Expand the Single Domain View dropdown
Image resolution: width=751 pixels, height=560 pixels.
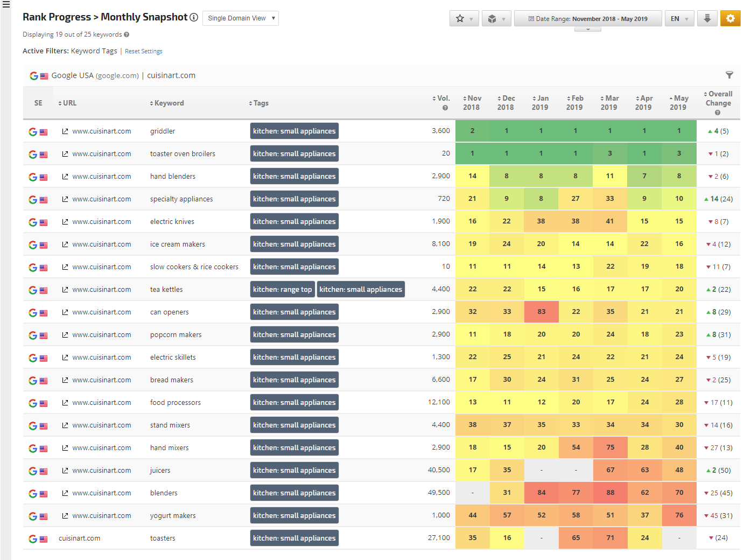pyautogui.click(x=241, y=18)
